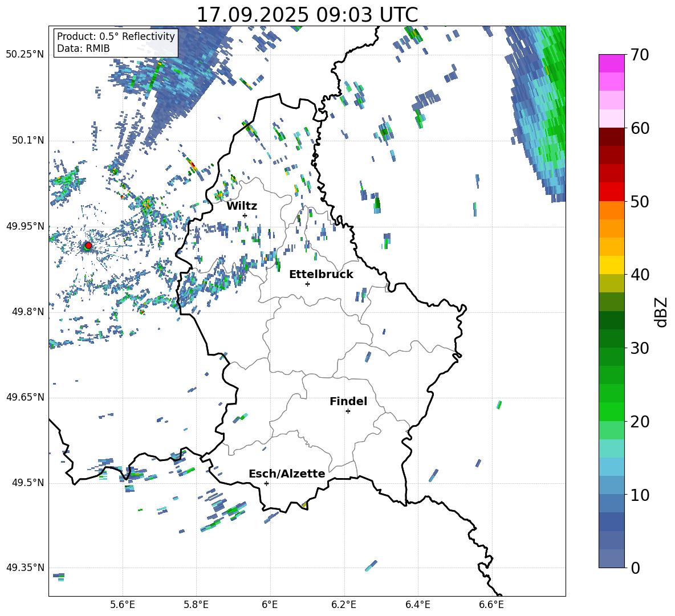Click the 50 colorbar tick label
Image resolution: width=675 pixels, height=616 pixels.
coord(639,202)
